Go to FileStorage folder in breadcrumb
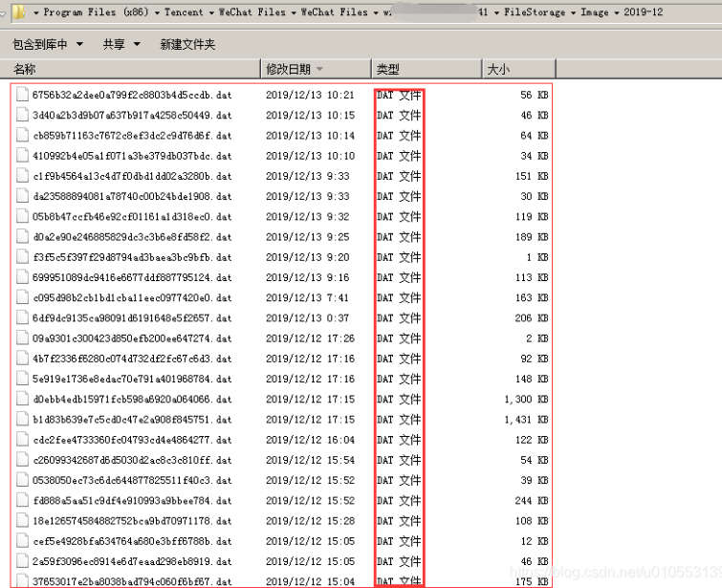This screenshot has height=588, width=722. 535,12
